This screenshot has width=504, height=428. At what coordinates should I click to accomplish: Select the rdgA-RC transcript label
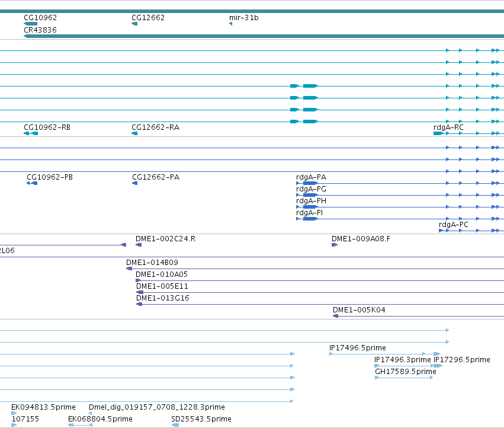tap(448, 127)
